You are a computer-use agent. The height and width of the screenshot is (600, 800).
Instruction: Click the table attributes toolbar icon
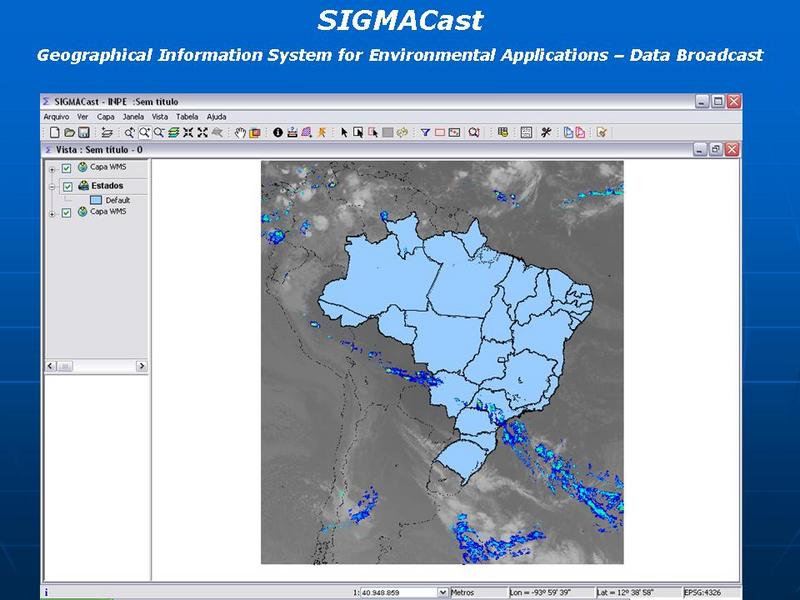point(503,133)
